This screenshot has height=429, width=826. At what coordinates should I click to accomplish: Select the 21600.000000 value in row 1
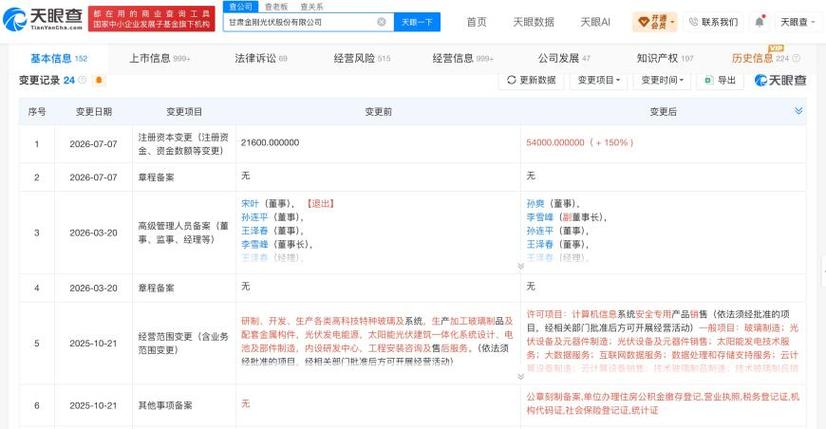270,142
